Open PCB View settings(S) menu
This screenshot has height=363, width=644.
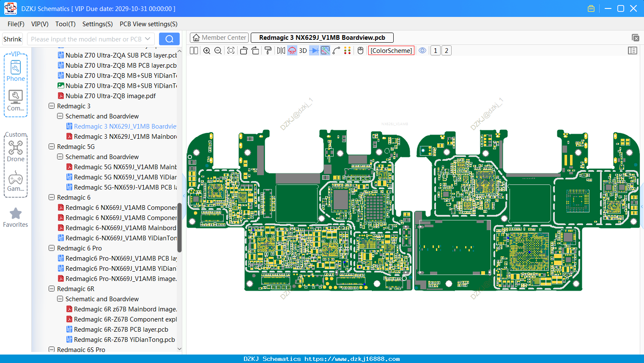148,24
